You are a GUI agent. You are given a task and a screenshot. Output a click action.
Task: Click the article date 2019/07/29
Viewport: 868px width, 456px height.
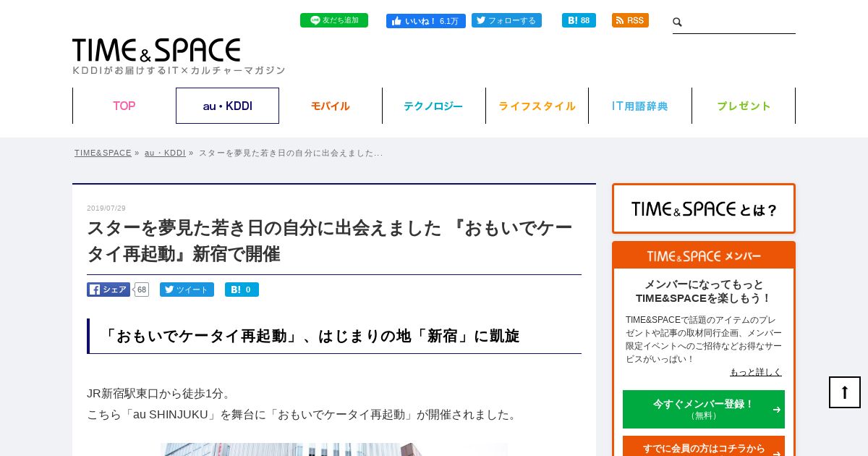point(106,208)
